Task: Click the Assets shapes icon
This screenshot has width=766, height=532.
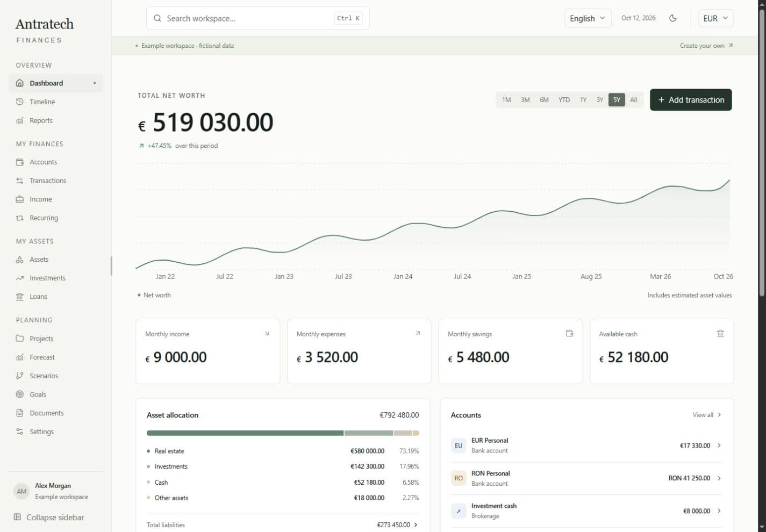Action: (20, 260)
